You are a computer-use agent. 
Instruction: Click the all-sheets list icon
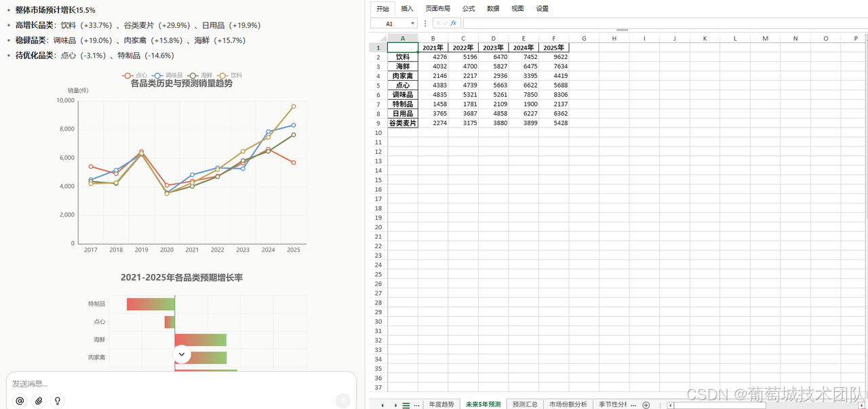pyautogui.click(x=406, y=405)
